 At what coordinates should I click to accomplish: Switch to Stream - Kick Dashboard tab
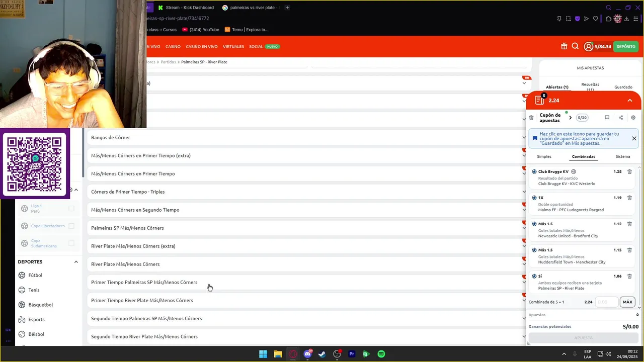click(185, 8)
